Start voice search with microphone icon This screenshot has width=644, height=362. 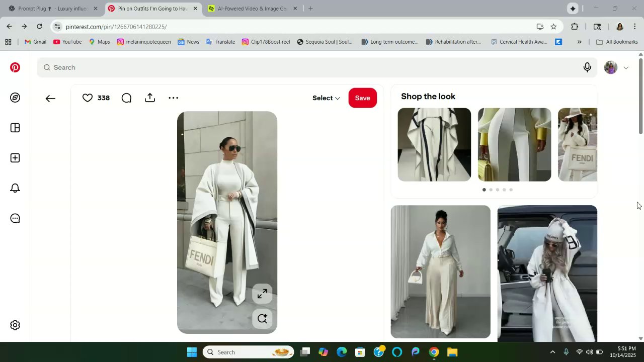[x=587, y=67]
